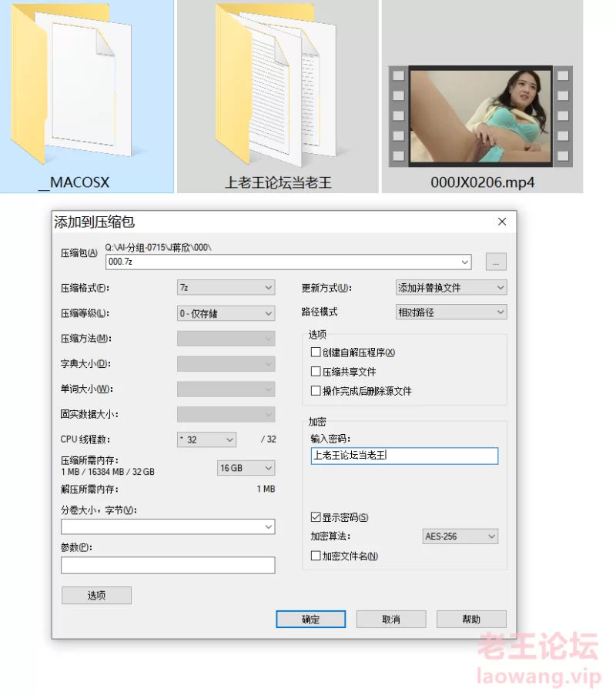Open the 加密算法 dropdown showing AES-256
616x695 pixels.
click(460, 536)
